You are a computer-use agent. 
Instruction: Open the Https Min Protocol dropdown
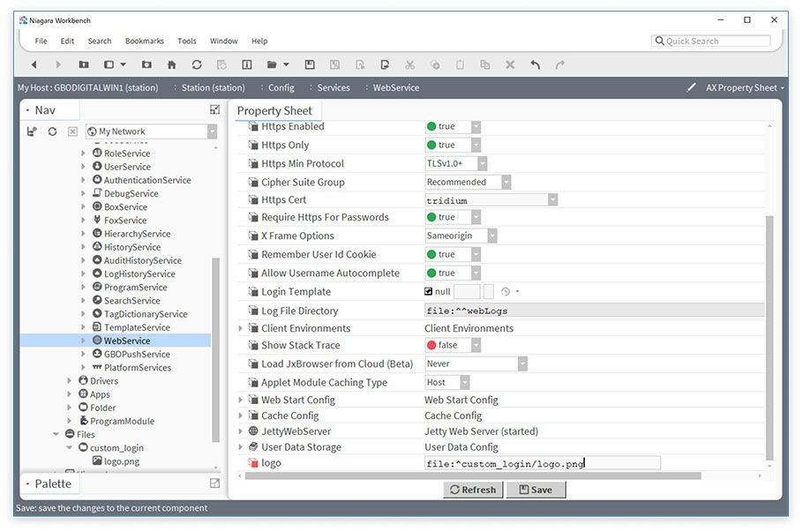click(x=482, y=164)
